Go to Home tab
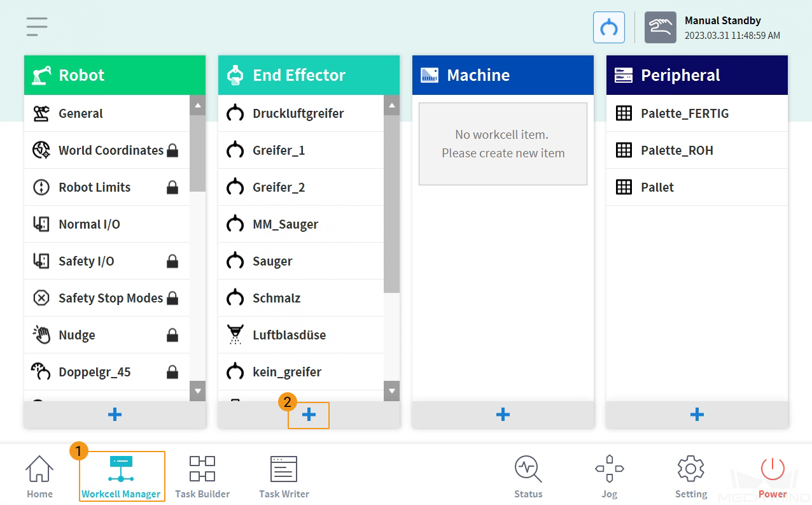The width and height of the screenshot is (812, 505). click(39, 476)
